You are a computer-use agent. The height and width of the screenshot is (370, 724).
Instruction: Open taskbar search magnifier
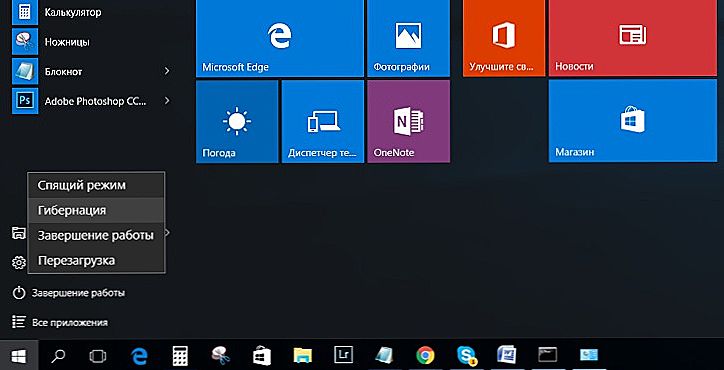58,356
